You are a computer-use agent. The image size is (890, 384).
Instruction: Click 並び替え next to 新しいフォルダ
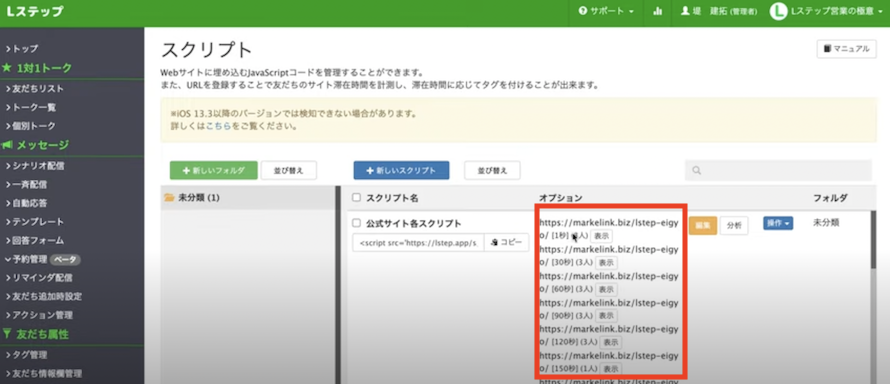289,170
